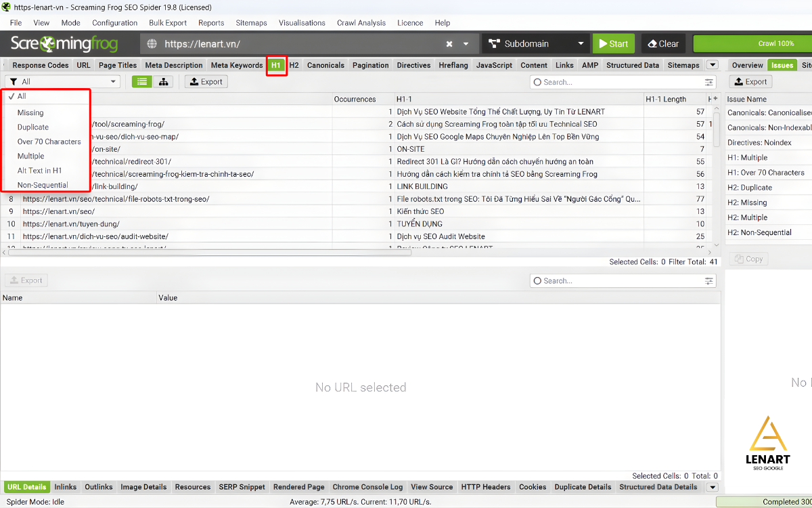This screenshot has height=508, width=812.
Task: Expand URL history dropdown arrow
Action: pos(466,44)
